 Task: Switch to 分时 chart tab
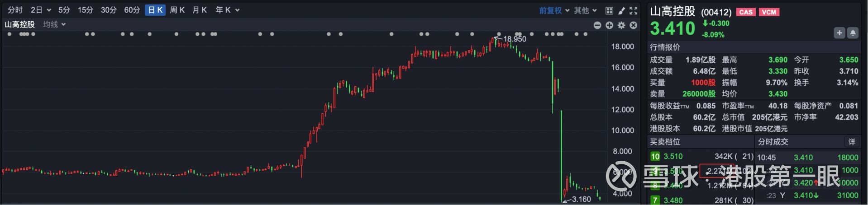click(15, 10)
